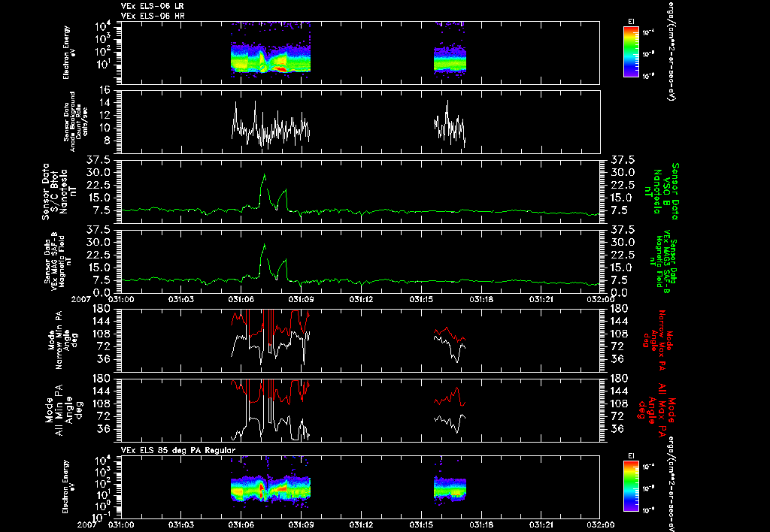Image resolution: width=770 pixels, height=532 pixels.
Task: Click the first spectrogram block in bottom panel
Action: [271, 488]
